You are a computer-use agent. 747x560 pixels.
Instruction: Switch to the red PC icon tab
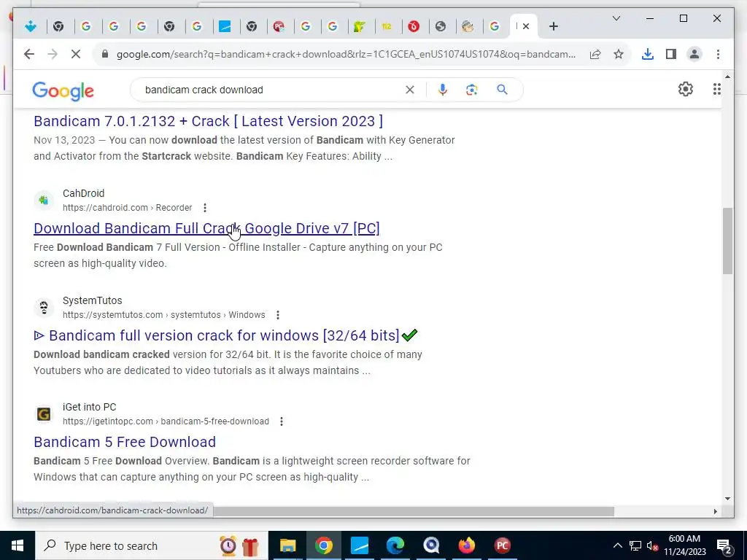point(279,27)
